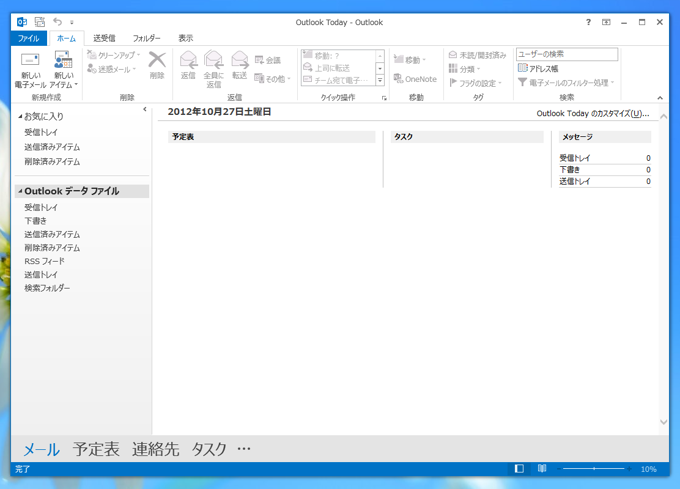The image size is (680, 489).
Task: Open Outlook Today のカスタマイズ link
Action: tap(593, 114)
